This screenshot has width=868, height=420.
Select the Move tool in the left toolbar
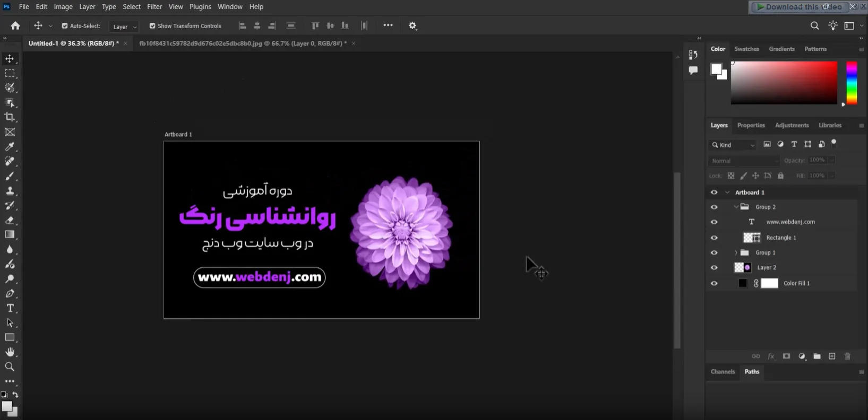(10, 58)
